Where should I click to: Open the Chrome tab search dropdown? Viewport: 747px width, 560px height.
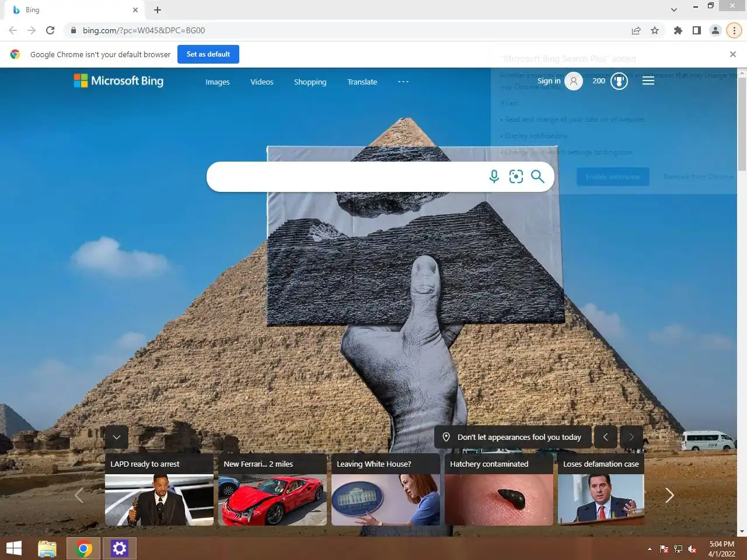(674, 10)
